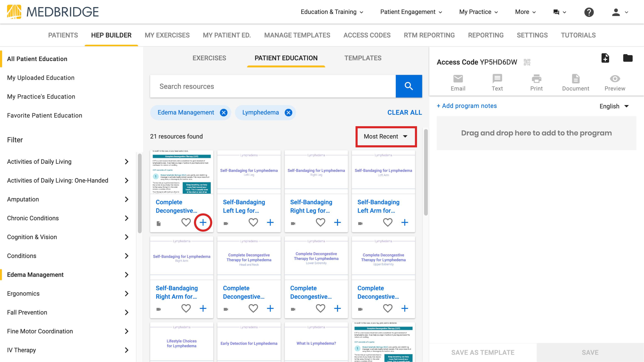Image resolution: width=644 pixels, height=362 pixels.
Task: Click the QR code icon beside access code
Action: [x=527, y=62]
